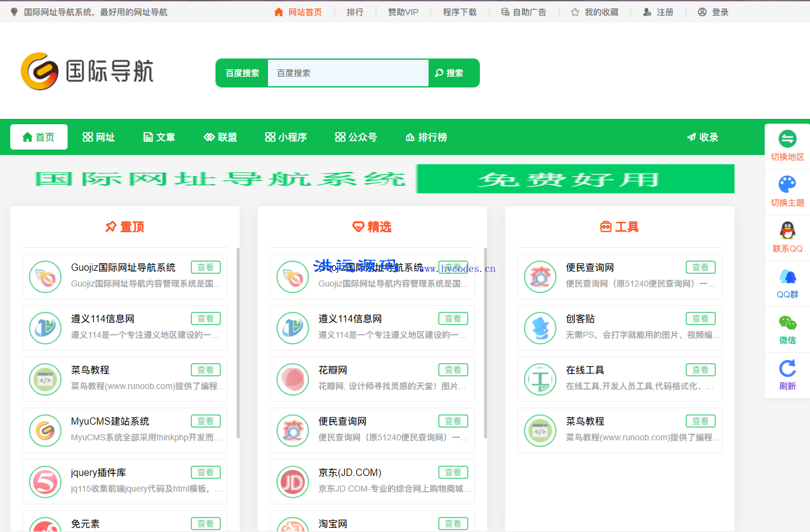This screenshot has height=532, width=810.
Task: Click 便民查询网 icon in 工具 list
Action: 540,277
